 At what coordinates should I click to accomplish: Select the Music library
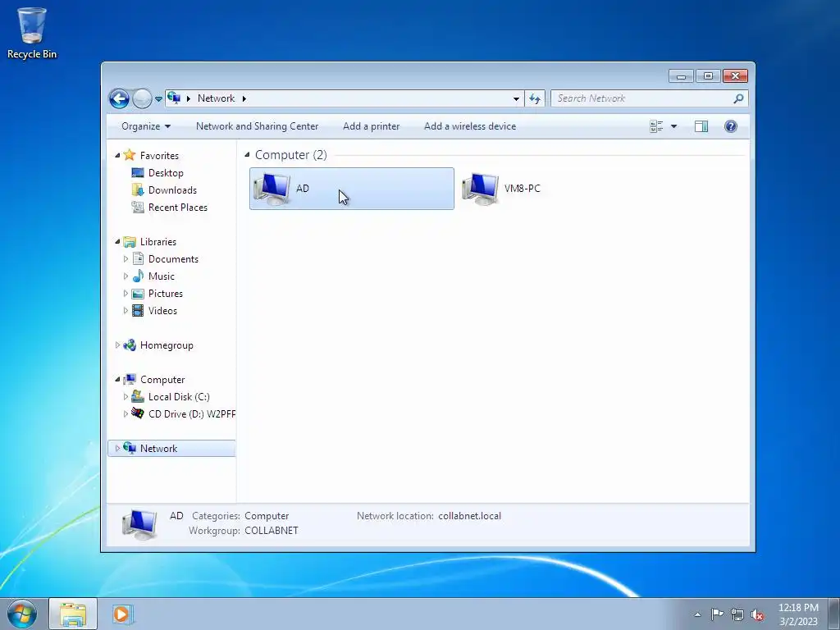(162, 276)
